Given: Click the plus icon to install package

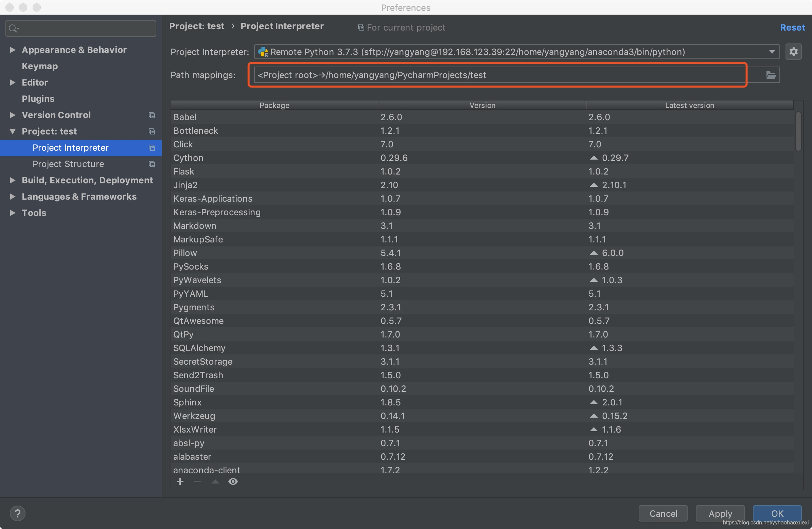Looking at the screenshot, I should coord(180,481).
